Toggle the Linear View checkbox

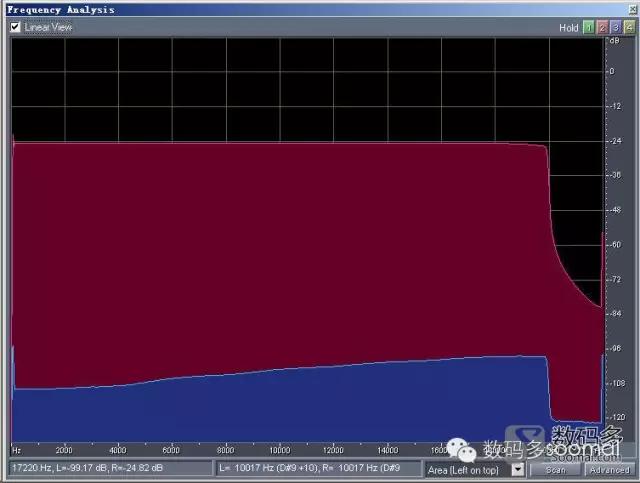pyautogui.click(x=15, y=27)
